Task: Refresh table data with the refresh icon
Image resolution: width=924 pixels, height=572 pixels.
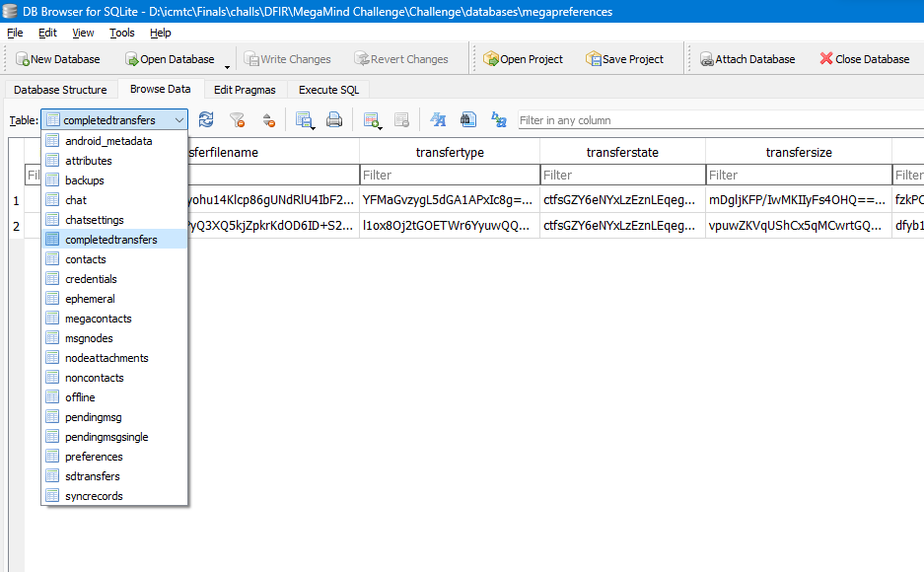Action: pos(206,119)
